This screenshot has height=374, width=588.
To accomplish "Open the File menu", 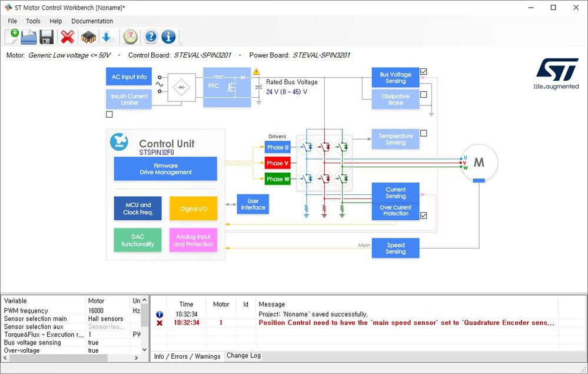I will point(12,21).
